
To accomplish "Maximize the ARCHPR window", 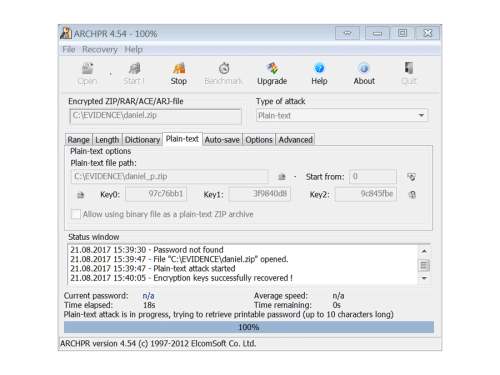I will pos(402,33).
